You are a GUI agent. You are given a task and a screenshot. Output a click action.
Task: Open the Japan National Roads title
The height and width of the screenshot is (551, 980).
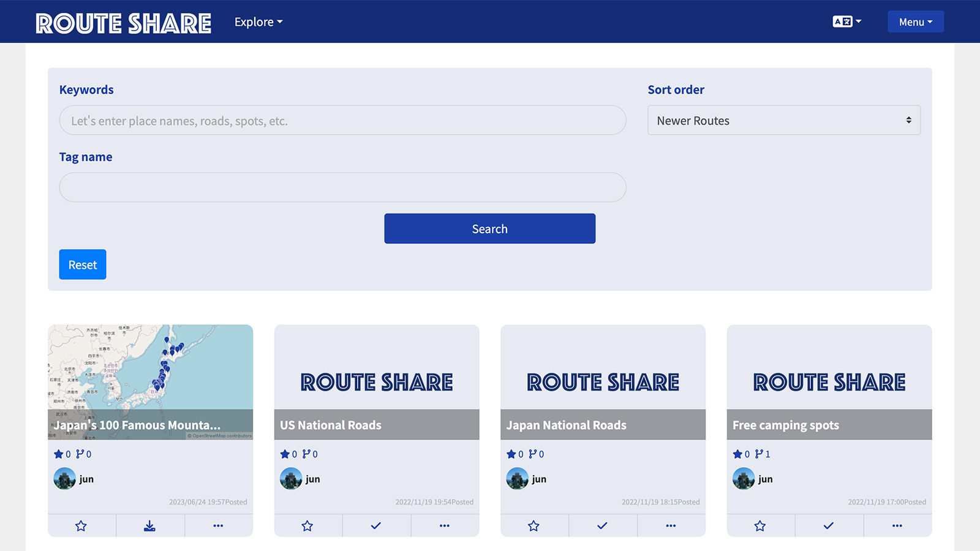tap(567, 425)
